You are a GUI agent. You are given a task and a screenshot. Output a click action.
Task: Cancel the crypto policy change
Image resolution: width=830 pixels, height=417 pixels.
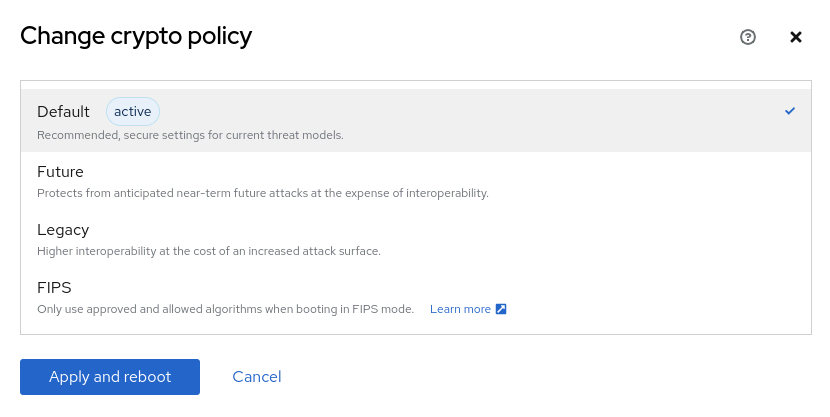click(x=257, y=377)
